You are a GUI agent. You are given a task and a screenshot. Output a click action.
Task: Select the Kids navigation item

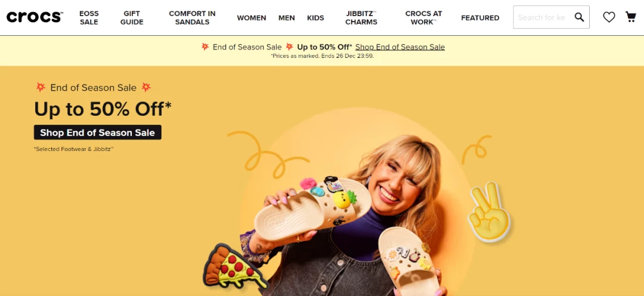pos(315,18)
